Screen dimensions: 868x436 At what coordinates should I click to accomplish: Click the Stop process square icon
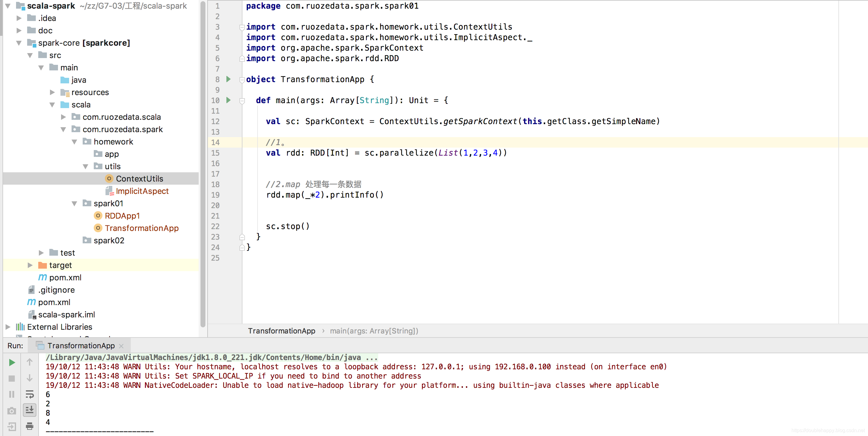[12, 378]
